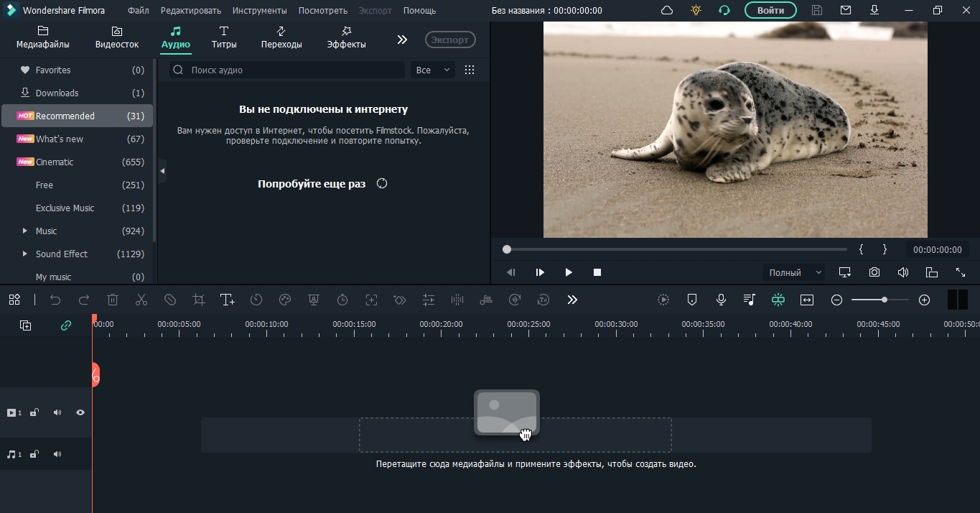Expand the Sound Effect category

tap(25, 254)
